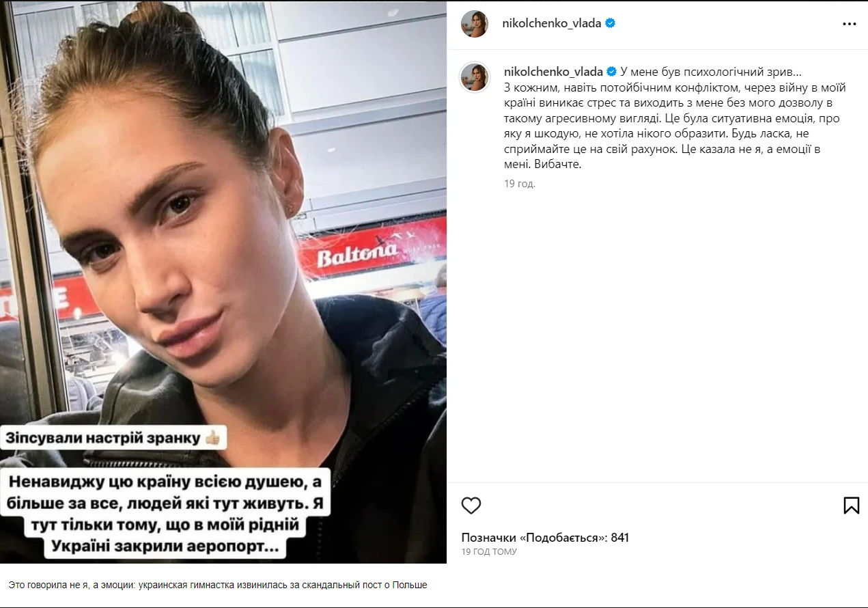Open the three-dot more options menu
This screenshot has width=868, height=608.
pyautogui.click(x=849, y=24)
